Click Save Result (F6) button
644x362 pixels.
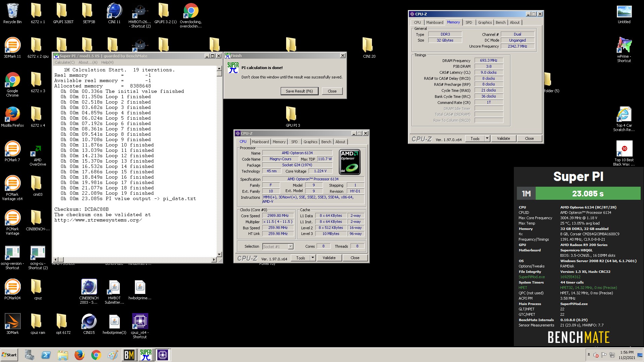pyautogui.click(x=299, y=91)
